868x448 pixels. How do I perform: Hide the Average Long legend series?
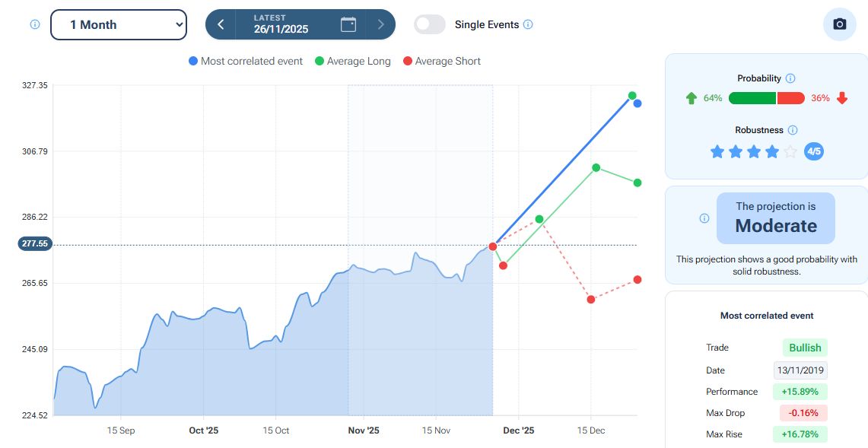point(352,61)
